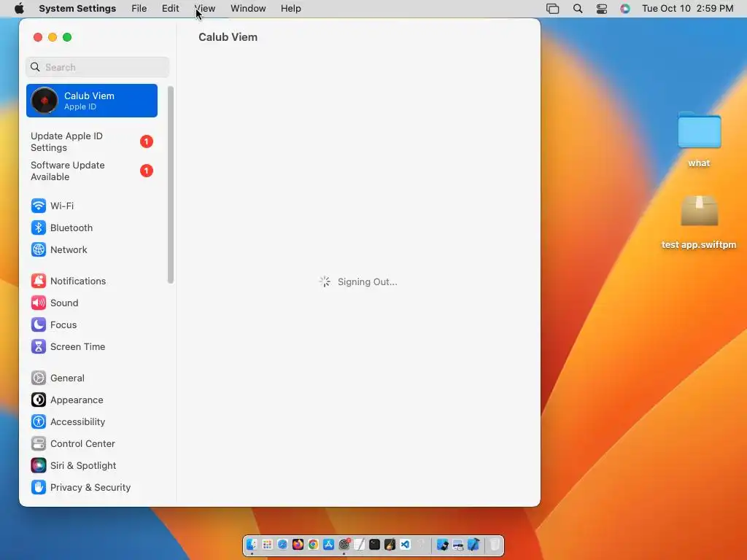
Task: Open the System Settings app menu
Action: pyautogui.click(x=77, y=9)
